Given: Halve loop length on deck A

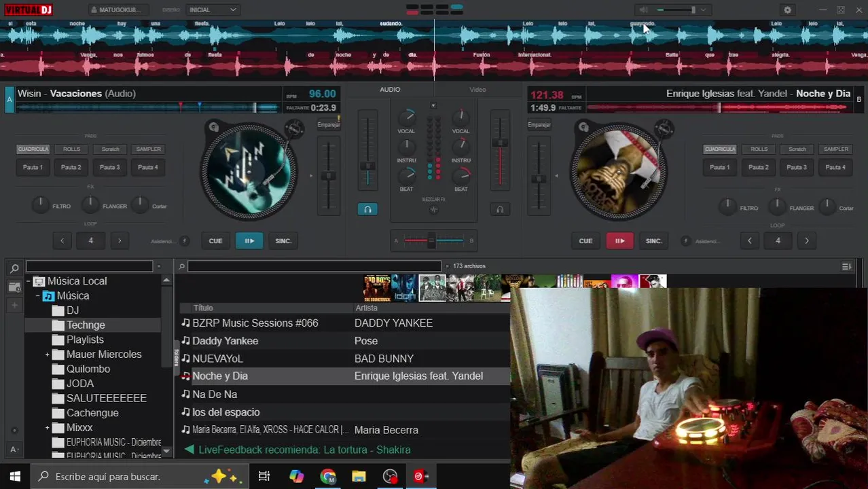Looking at the screenshot, I should pos(62,240).
